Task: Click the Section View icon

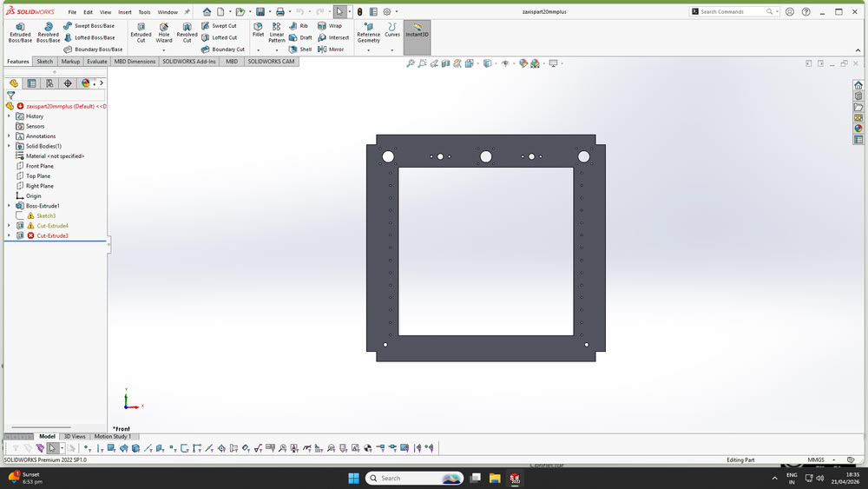Action: (x=445, y=63)
